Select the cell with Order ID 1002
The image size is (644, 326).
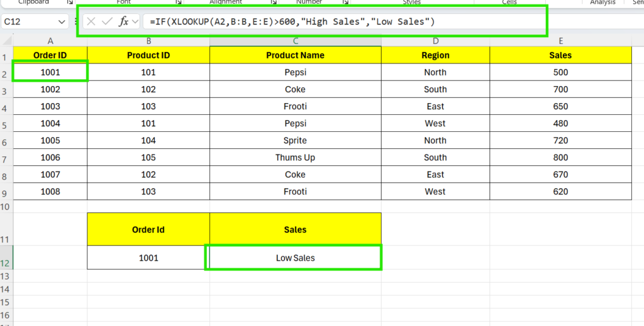(50, 89)
